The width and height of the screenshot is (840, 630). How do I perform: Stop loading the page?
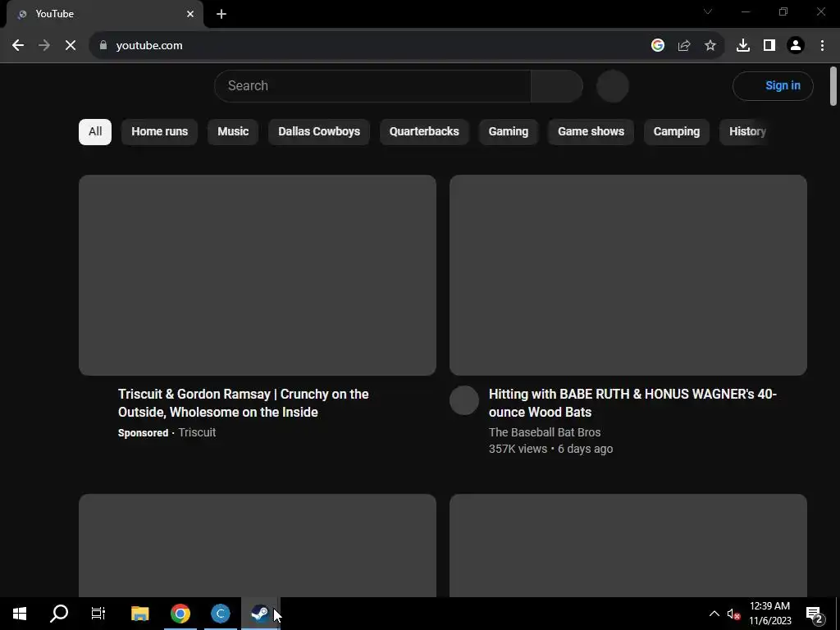pos(71,46)
